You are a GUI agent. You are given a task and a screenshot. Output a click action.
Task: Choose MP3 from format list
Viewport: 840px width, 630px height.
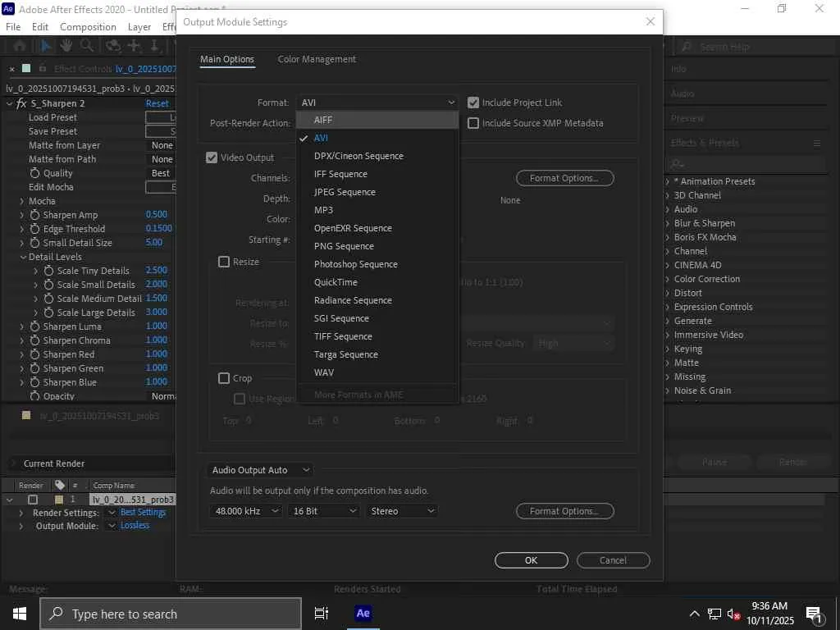tap(377, 210)
